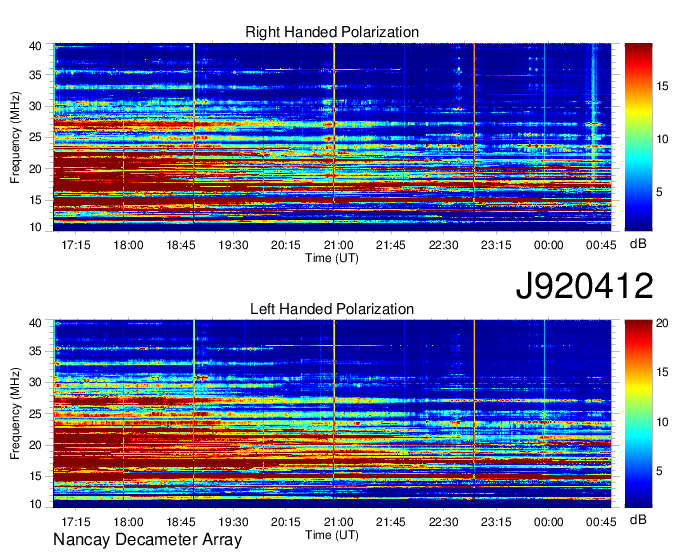The height and width of the screenshot is (552, 680).
Task: Click the 15 MHz tick on the Right Handed plot
Action: [x=35, y=200]
